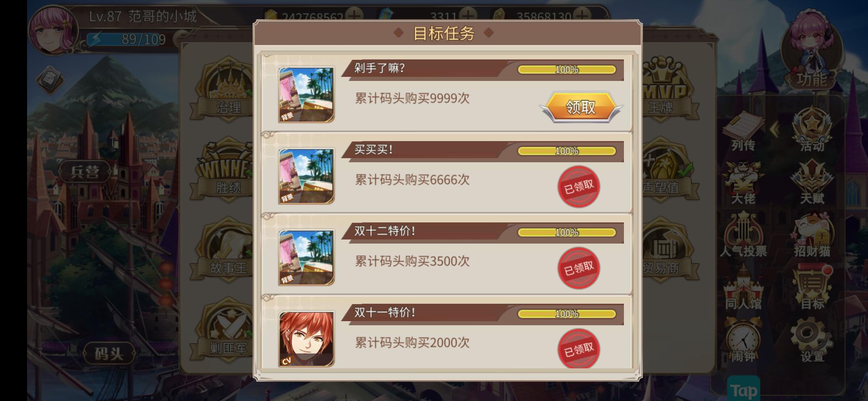
Task: Tap the 兵营 barracks label
Action: [85, 172]
